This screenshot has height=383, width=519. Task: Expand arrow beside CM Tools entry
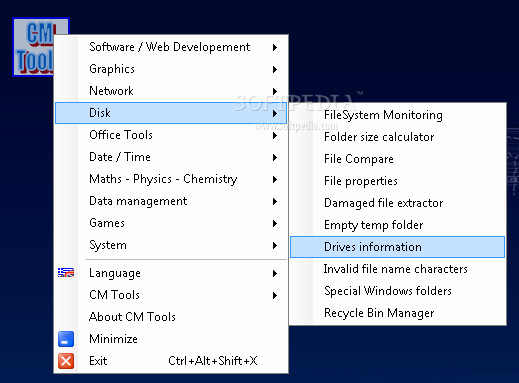[275, 295]
